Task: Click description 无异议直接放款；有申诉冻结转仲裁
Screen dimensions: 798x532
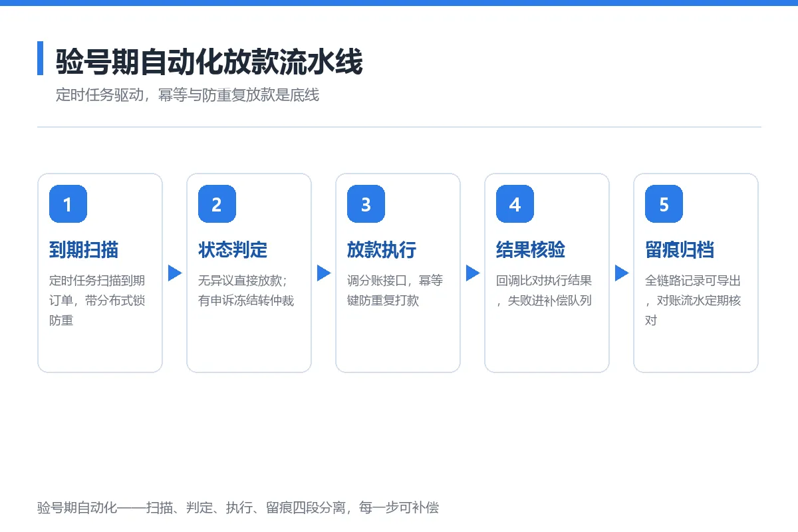Action: [246, 291]
